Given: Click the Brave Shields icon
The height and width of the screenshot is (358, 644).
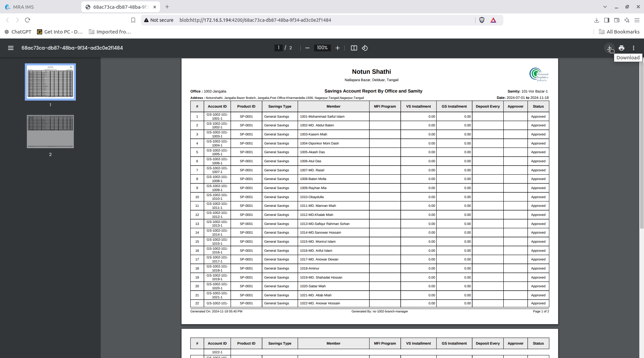Looking at the screenshot, I should 482,20.
